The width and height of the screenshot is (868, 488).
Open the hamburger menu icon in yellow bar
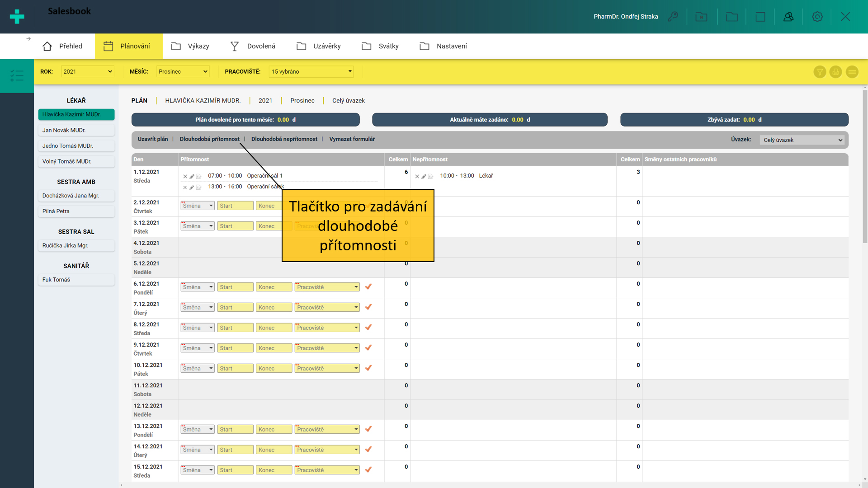(852, 72)
